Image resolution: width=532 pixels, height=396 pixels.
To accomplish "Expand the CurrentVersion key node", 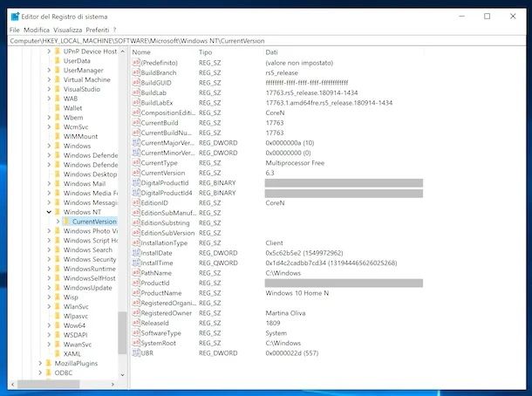I will [x=58, y=222].
